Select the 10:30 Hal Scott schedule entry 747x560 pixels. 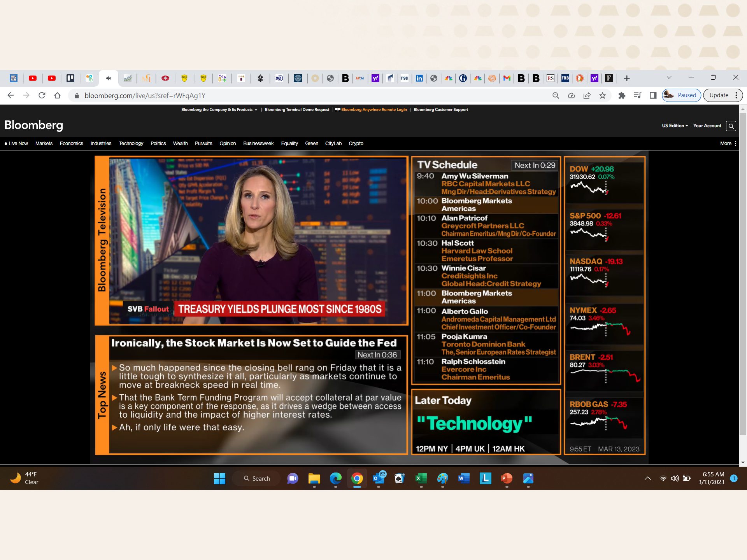pos(486,251)
